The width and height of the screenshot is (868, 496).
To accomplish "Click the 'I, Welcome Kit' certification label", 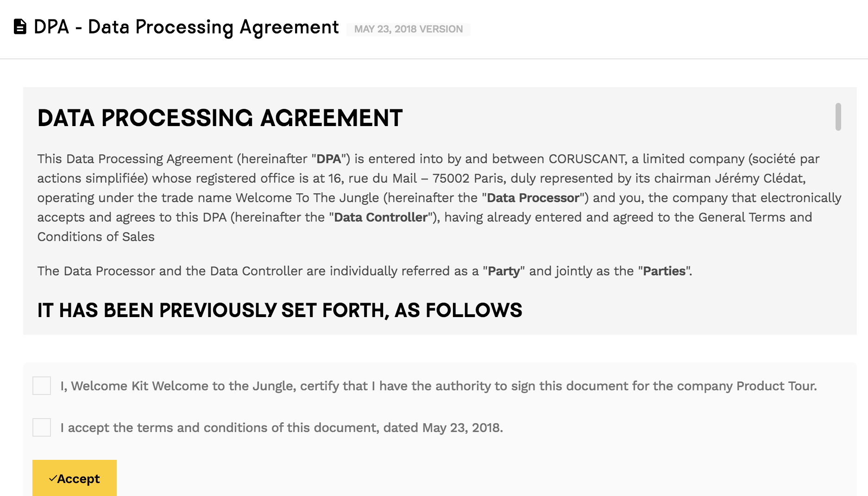I will click(439, 386).
